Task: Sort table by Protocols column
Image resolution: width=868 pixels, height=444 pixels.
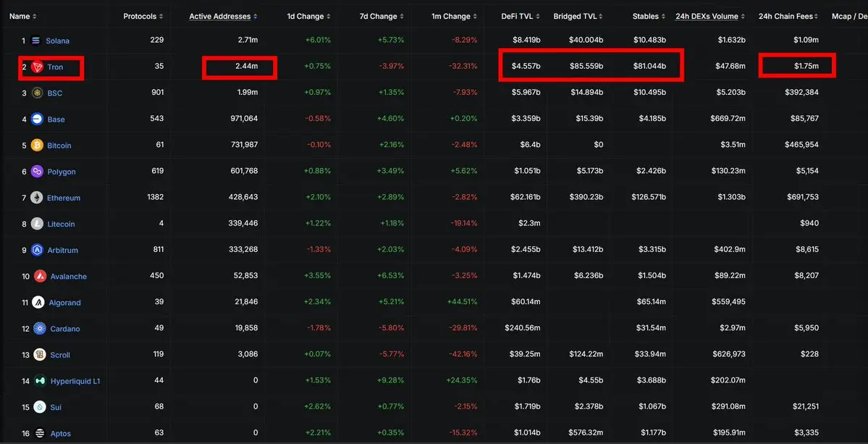Action: click(143, 17)
